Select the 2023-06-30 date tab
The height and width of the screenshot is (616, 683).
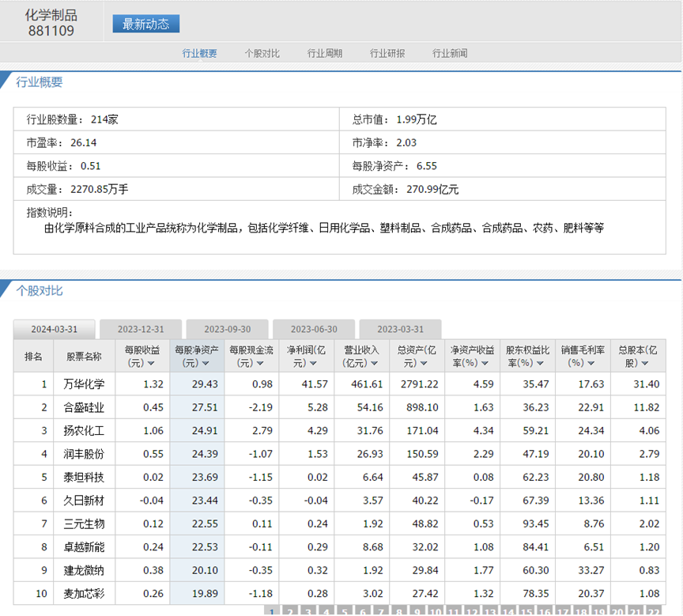click(x=314, y=329)
